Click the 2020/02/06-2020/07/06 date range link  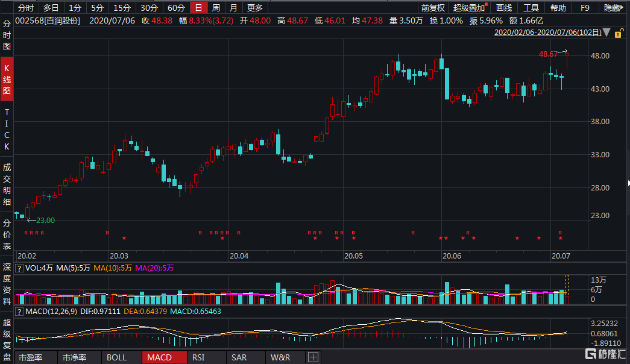[547, 33]
